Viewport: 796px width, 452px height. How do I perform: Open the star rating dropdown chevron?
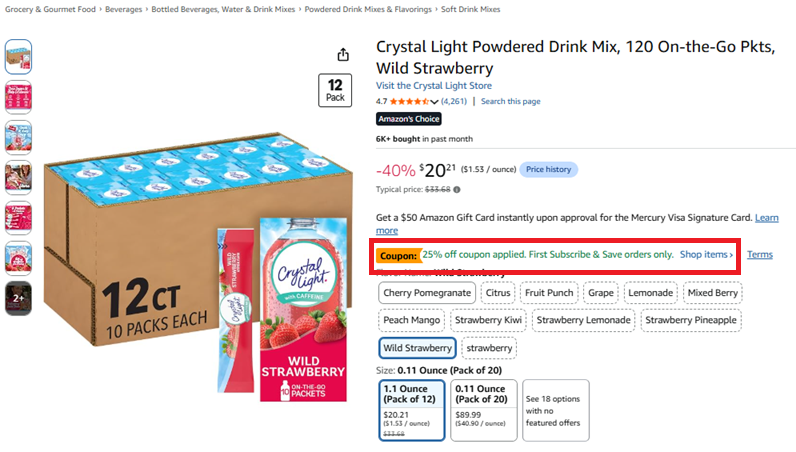434,102
